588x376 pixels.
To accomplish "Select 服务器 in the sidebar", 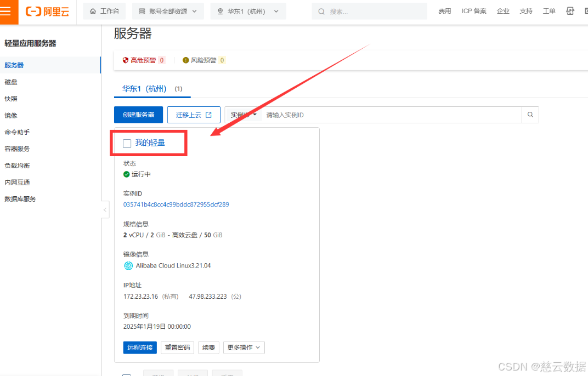I will [50, 65].
